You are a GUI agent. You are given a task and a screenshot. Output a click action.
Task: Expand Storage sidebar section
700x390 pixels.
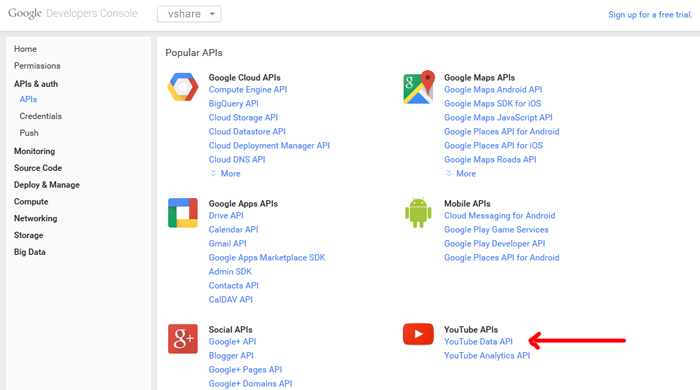pyautogui.click(x=29, y=235)
